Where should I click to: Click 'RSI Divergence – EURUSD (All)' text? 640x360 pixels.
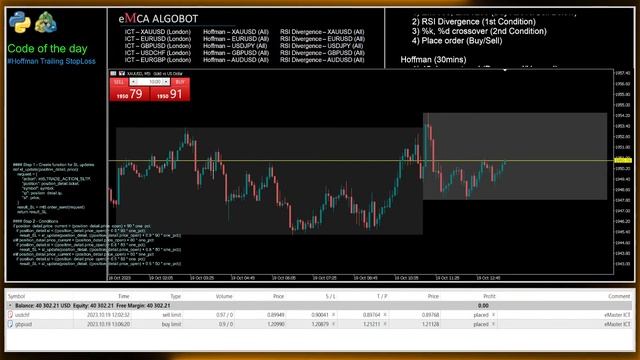click(322, 39)
